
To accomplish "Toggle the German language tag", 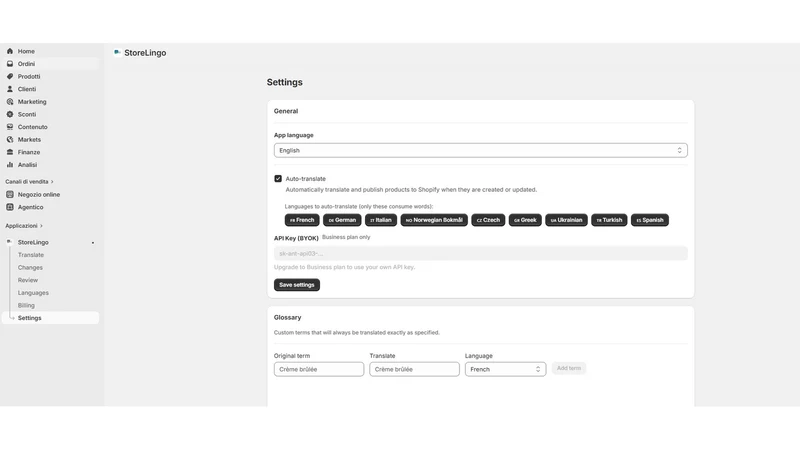I will (x=342, y=220).
